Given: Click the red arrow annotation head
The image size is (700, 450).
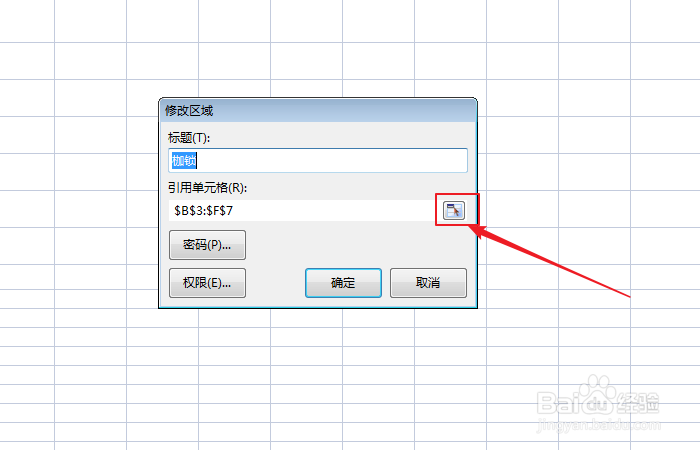Looking at the screenshot, I should [x=479, y=230].
